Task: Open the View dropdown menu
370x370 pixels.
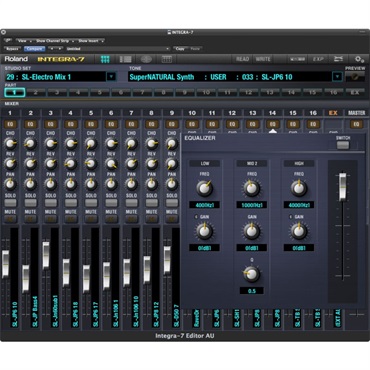Action: click(x=23, y=41)
